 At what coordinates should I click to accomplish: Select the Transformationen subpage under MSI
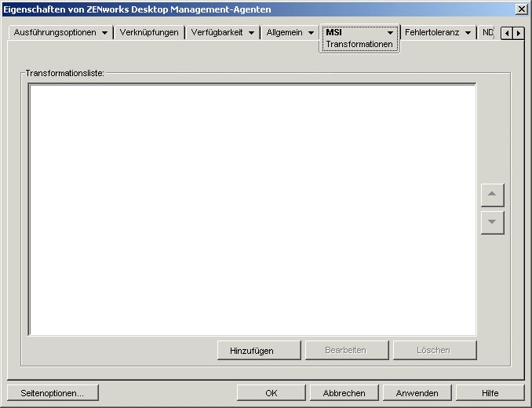click(359, 44)
